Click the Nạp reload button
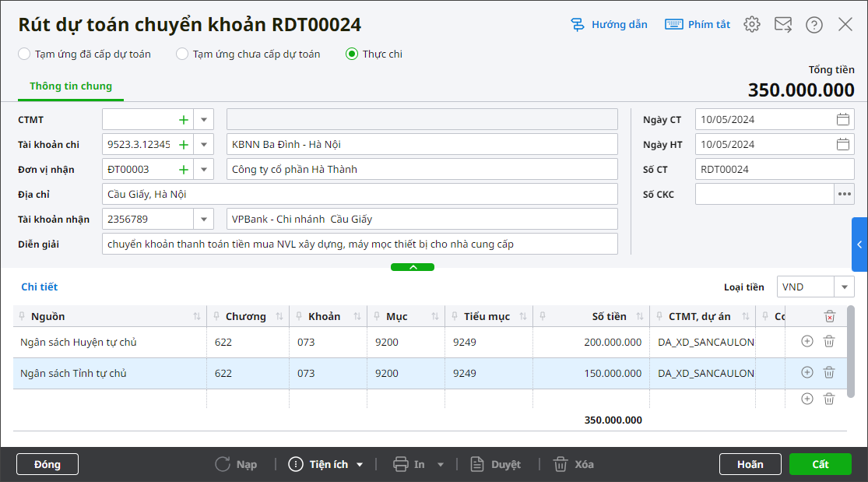868x482 pixels. [237, 464]
